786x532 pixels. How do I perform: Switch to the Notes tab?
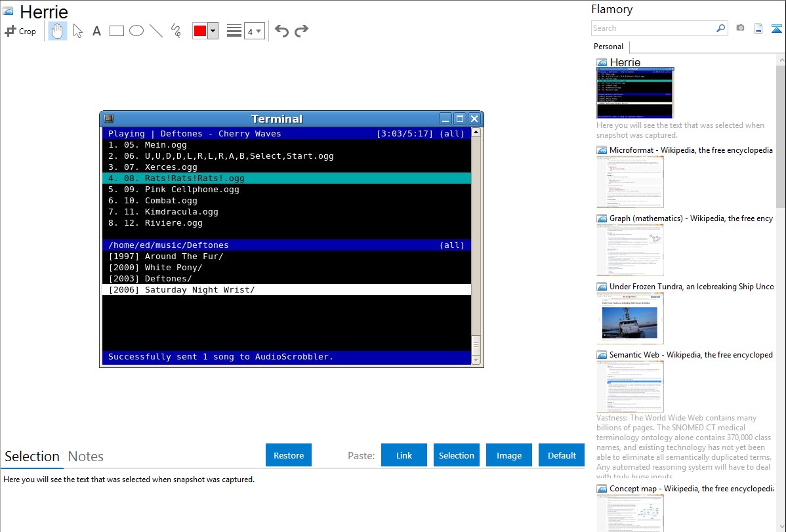86,457
